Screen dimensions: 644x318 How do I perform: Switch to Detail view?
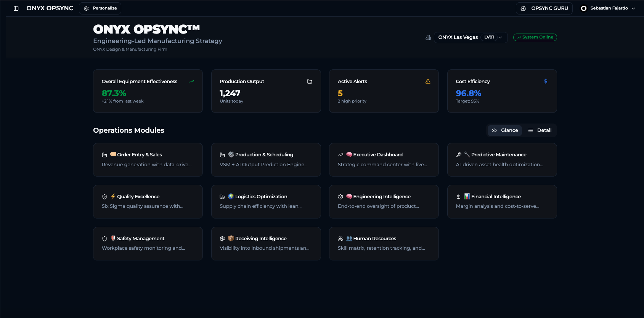coord(540,130)
